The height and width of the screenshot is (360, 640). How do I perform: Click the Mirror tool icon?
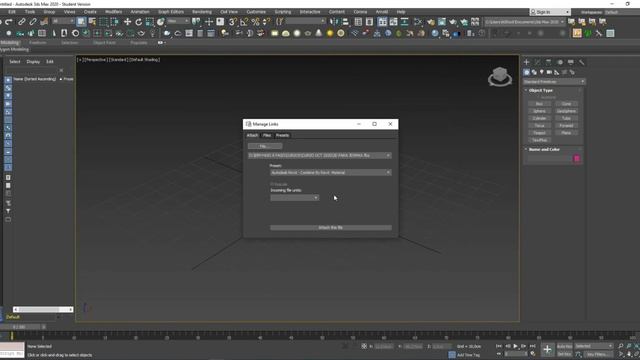334,22
